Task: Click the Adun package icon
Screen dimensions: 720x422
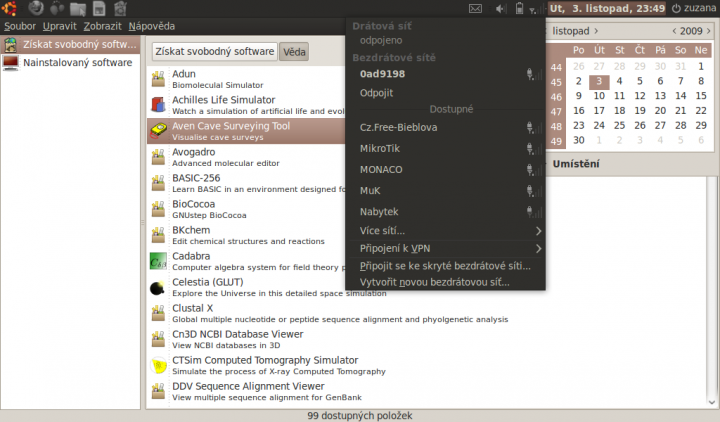Action: (158, 79)
